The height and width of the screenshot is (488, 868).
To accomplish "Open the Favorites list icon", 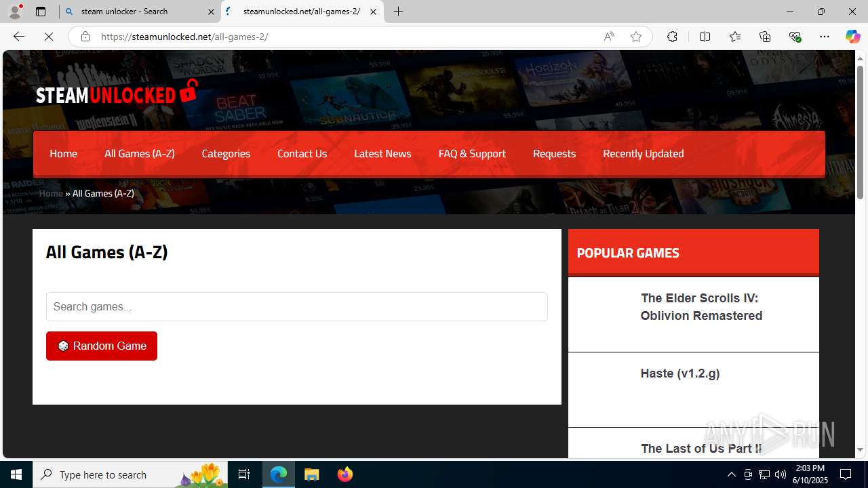I will tap(735, 37).
